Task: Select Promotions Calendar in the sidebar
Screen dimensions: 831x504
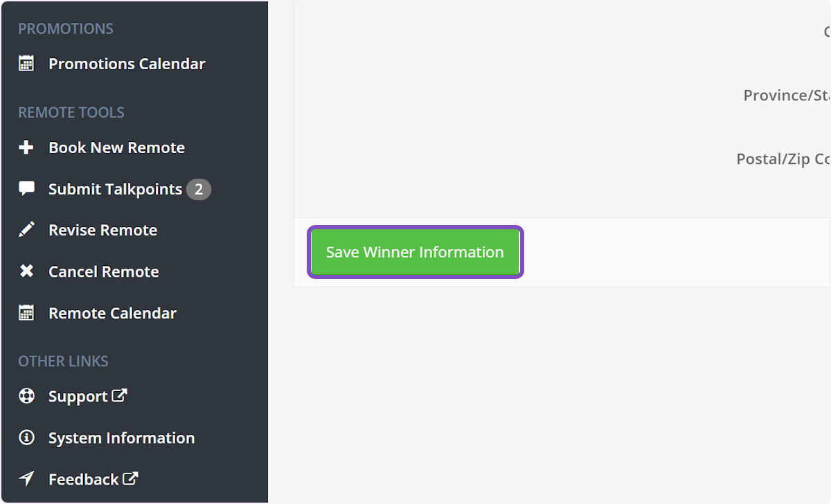Action: 127,63
